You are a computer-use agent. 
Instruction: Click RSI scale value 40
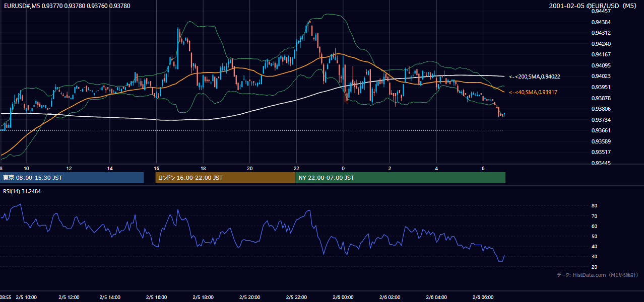tap(595, 246)
